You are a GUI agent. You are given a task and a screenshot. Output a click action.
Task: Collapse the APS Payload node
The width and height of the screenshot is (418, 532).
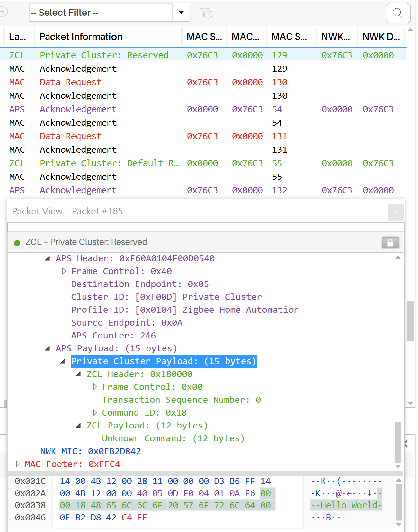coord(48,348)
